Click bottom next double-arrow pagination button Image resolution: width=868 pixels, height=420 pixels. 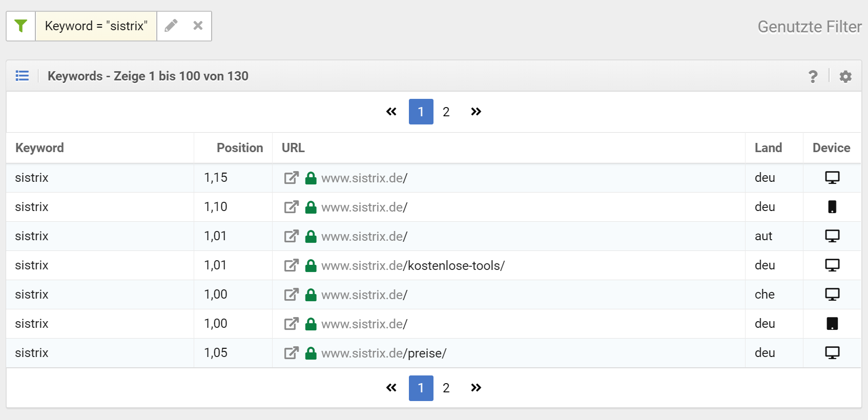476,388
